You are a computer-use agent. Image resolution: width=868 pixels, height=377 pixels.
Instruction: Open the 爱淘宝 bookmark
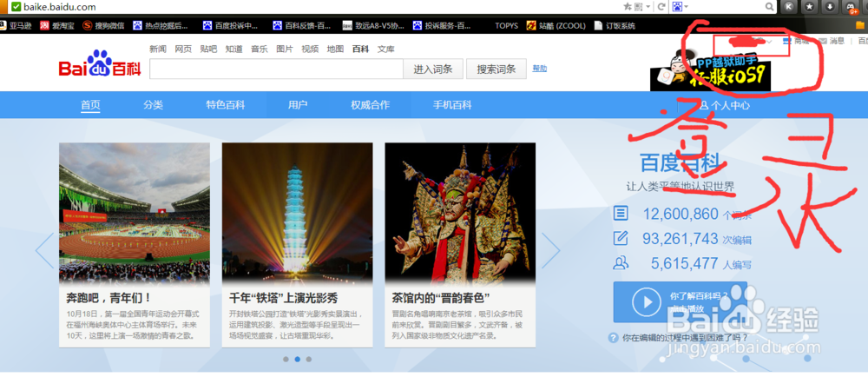pyautogui.click(x=57, y=25)
